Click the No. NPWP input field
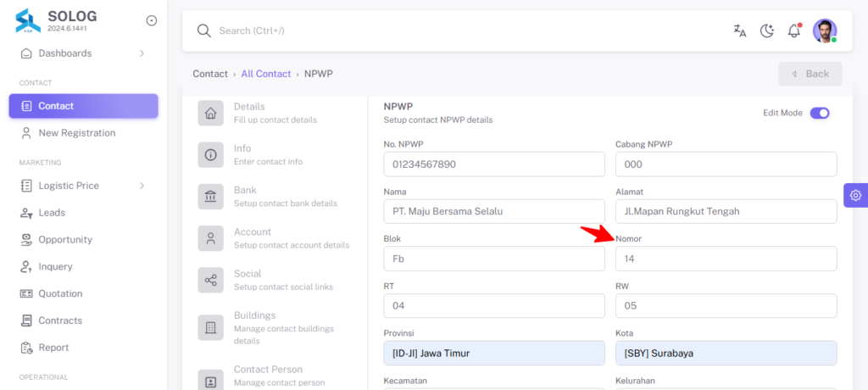 tap(494, 164)
